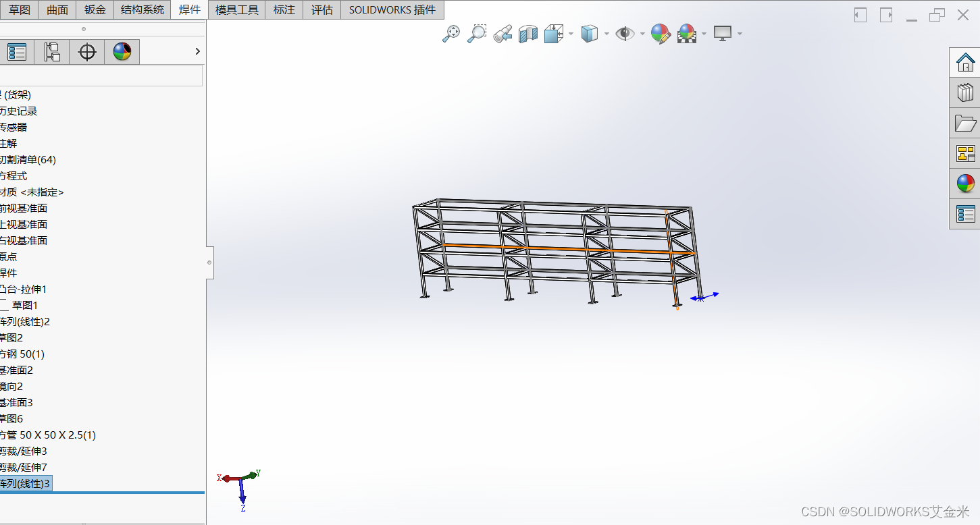
Task: Click the View Orientation cube icon
Action: pyautogui.click(x=554, y=34)
